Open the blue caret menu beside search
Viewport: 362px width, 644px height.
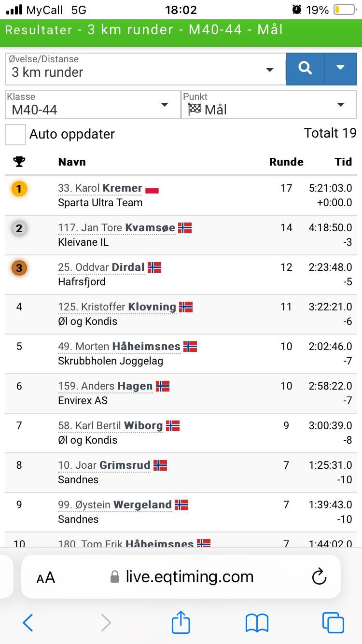coord(340,69)
